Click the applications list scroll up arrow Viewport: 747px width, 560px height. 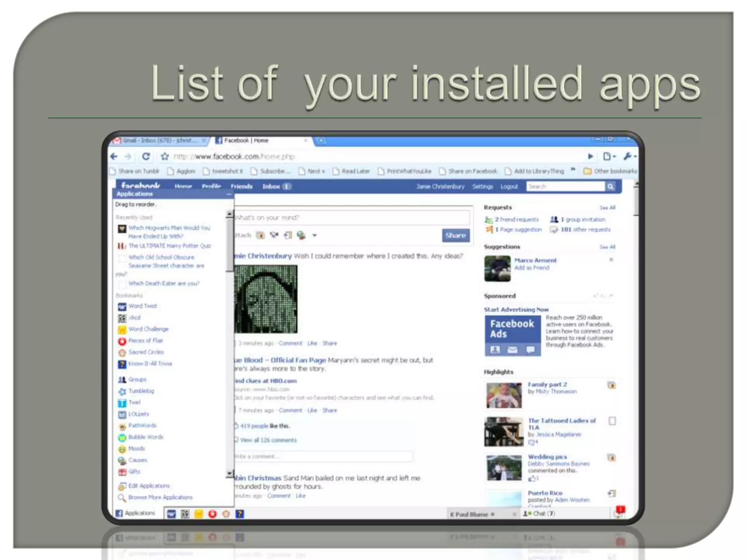pos(229,214)
